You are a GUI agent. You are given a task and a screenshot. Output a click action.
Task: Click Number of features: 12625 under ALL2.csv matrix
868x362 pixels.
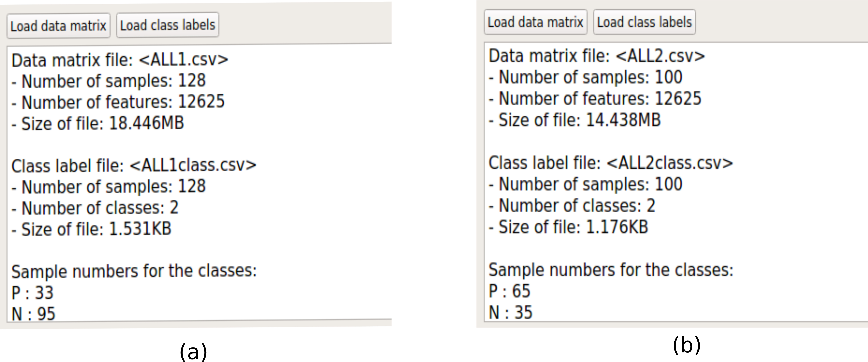coord(595,99)
